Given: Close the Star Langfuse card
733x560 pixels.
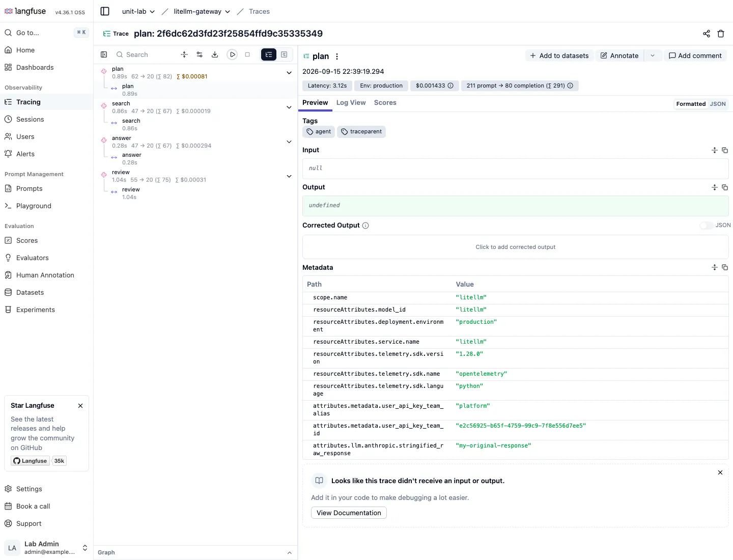Looking at the screenshot, I should (80, 406).
